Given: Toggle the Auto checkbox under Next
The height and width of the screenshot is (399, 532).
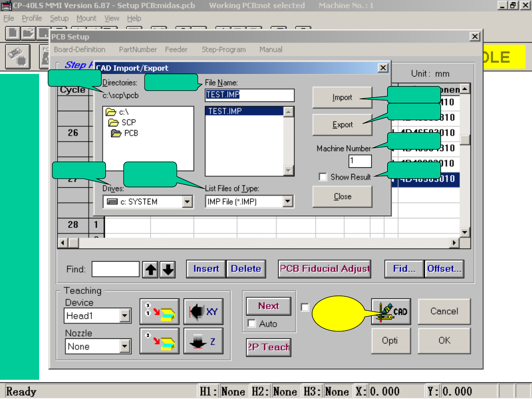Looking at the screenshot, I should 252,324.
